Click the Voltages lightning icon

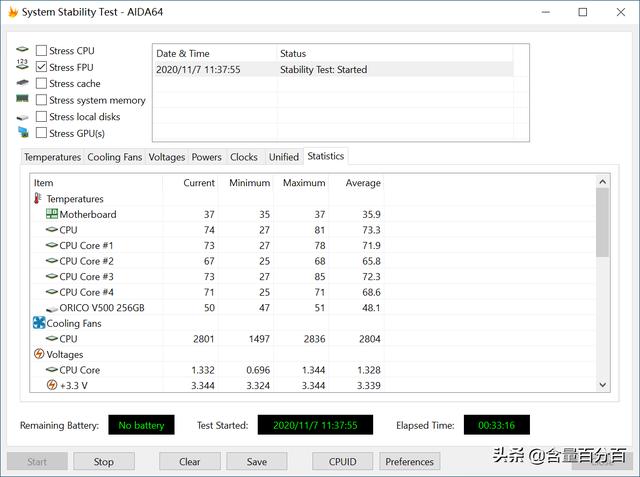tap(39, 354)
